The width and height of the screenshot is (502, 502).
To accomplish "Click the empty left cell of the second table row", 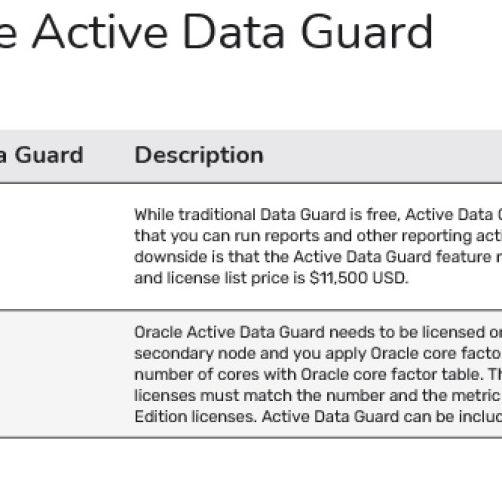I will click(62, 374).
